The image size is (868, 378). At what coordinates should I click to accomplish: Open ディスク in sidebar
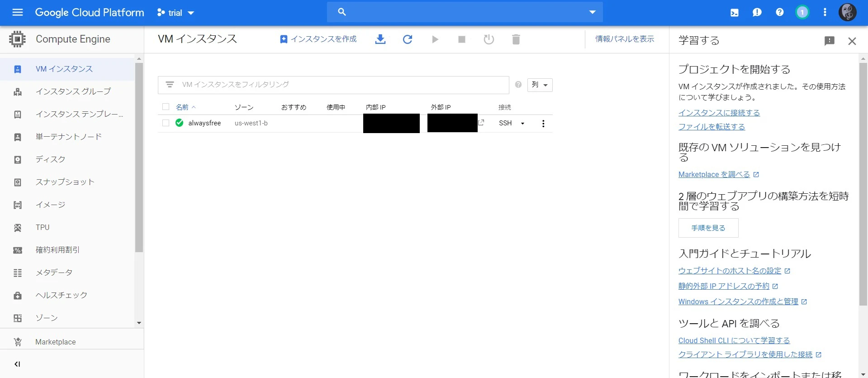[x=67, y=159]
